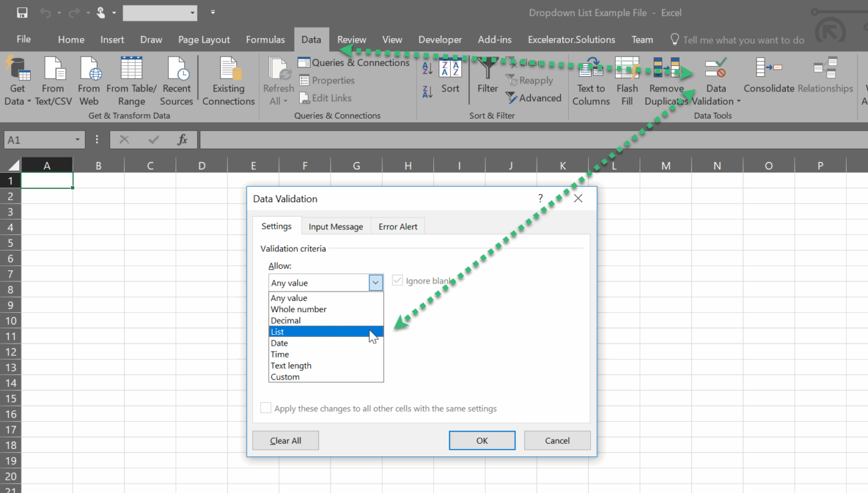Click Edit Links

(x=324, y=98)
